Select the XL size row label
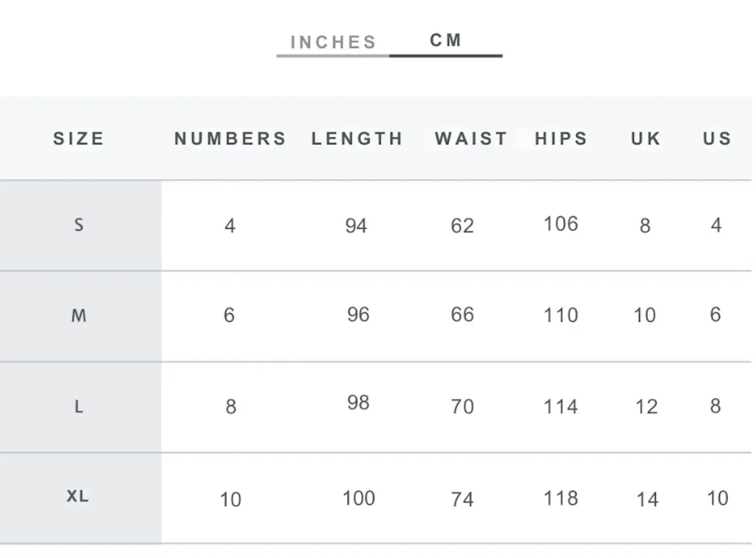The width and height of the screenshot is (756, 558). (78, 497)
